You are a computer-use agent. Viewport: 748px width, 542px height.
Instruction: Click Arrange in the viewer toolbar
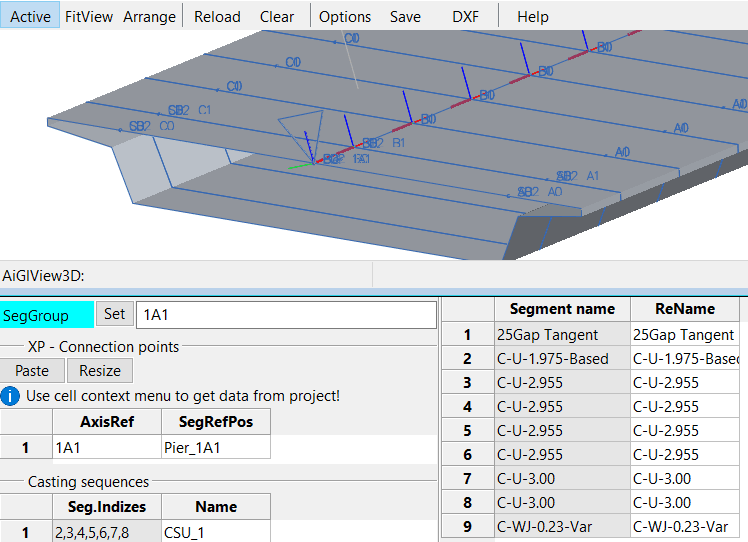149,16
